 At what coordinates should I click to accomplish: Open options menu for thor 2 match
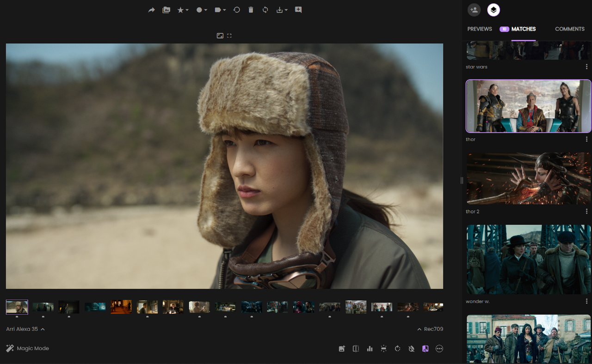click(586, 212)
